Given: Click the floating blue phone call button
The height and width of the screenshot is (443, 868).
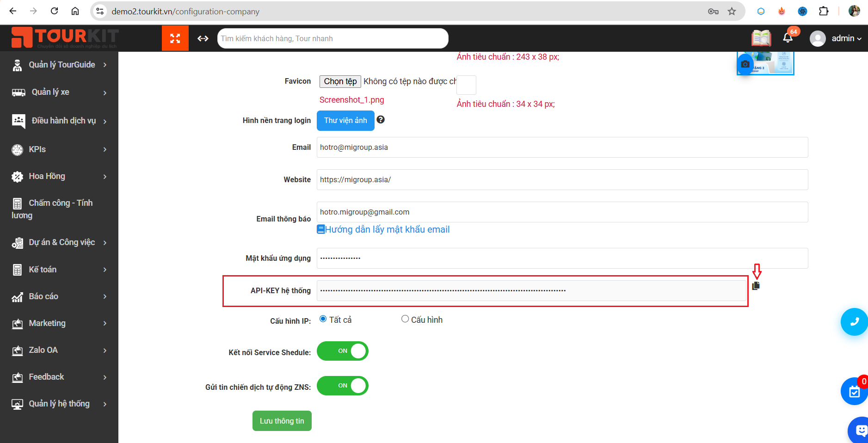Looking at the screenshot, I should 854,322.
